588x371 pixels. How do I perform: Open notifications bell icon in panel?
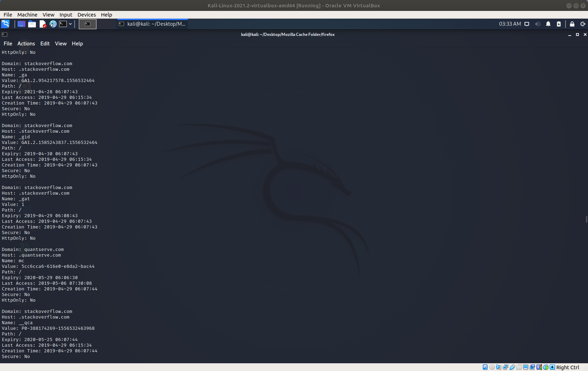point(548,24)
